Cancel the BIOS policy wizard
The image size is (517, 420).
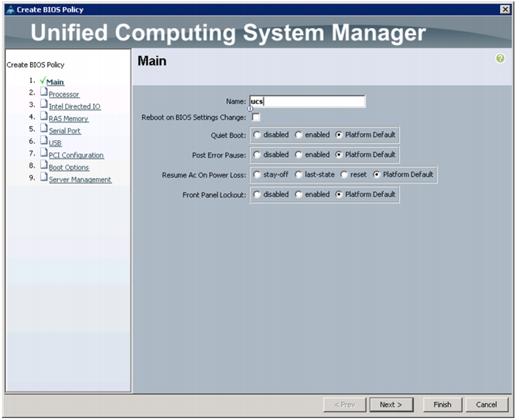pyautogui.click(x=486, y=404)
